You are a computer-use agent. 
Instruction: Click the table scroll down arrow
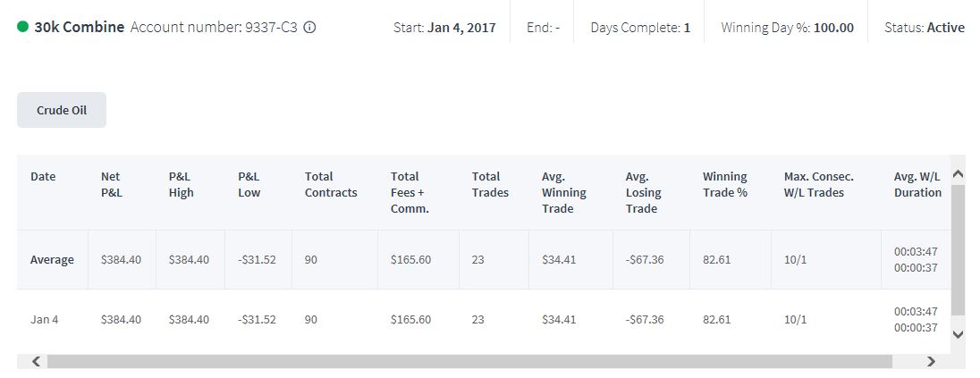pyautogui.click(x=958, y=335)
